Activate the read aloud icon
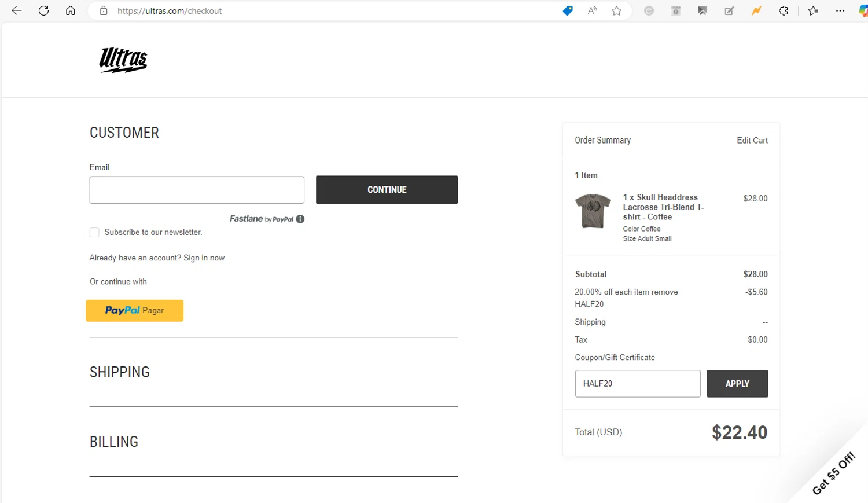 [x=593, y=10]
